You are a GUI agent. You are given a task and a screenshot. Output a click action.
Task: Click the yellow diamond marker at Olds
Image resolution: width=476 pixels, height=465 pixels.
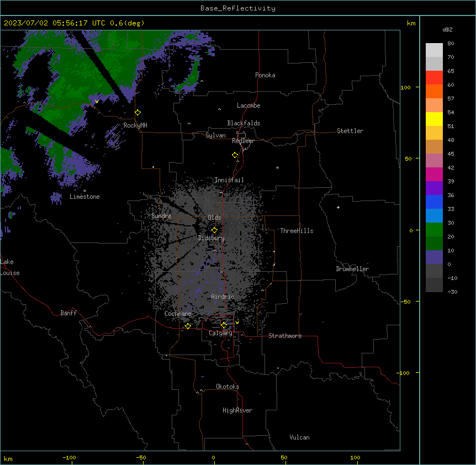pyautogui.click(x=214, y=230)
